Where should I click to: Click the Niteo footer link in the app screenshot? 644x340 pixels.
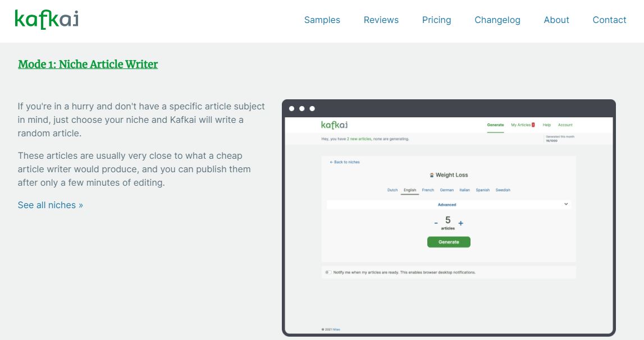[x=336, y=329]
